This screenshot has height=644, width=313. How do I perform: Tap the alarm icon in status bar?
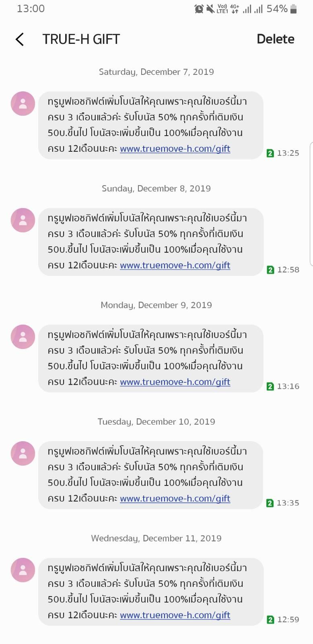199,9
